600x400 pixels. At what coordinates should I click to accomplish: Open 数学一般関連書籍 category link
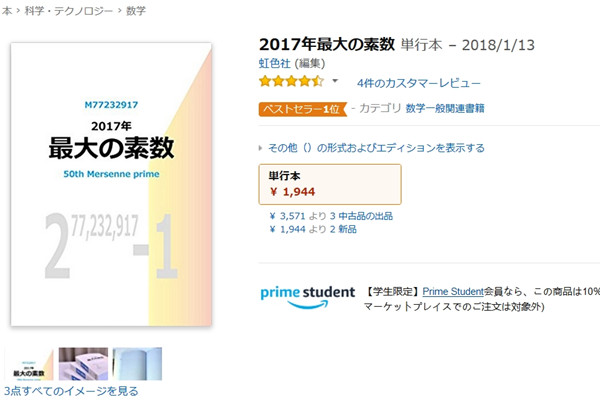[445, 108]
